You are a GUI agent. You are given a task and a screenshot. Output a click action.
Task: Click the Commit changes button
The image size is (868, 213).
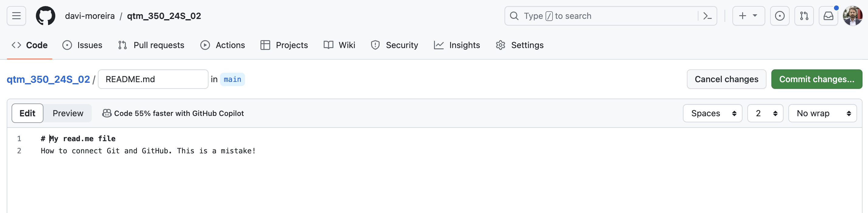pyautogui.click(x=816, y=79)
